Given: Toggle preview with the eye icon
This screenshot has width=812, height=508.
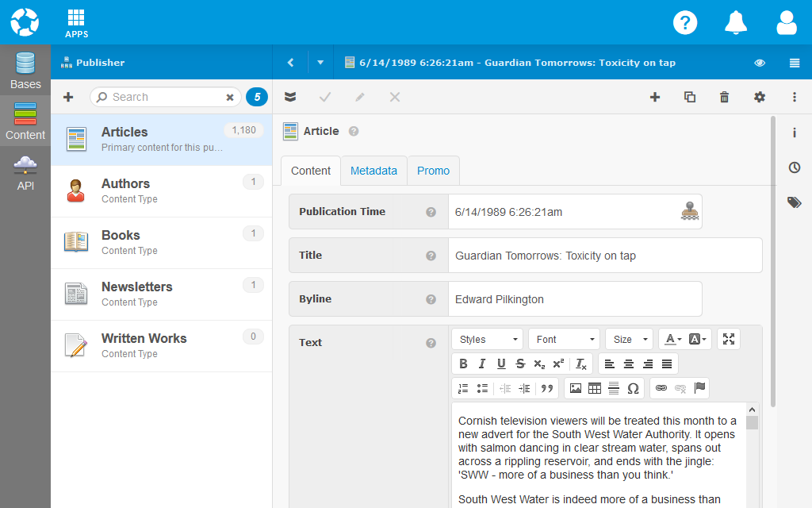Looking at the screenshot, I should (x=760, y=63).
